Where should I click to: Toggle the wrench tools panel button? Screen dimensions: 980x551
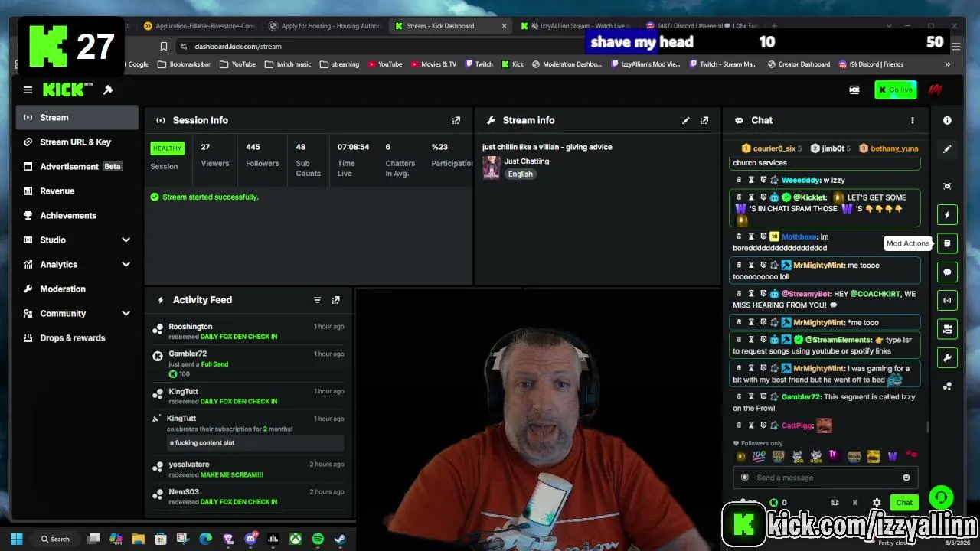947,357
